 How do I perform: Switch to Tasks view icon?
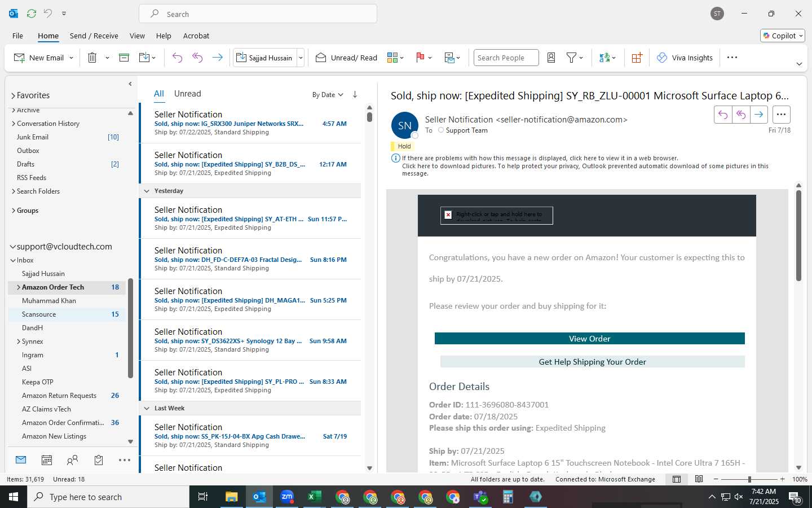[99, 460]
